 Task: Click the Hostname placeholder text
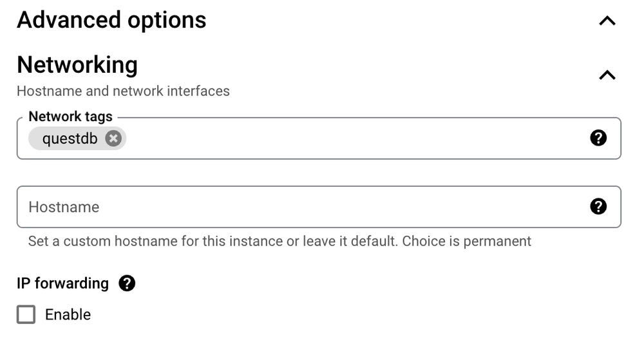click(64, 207)
